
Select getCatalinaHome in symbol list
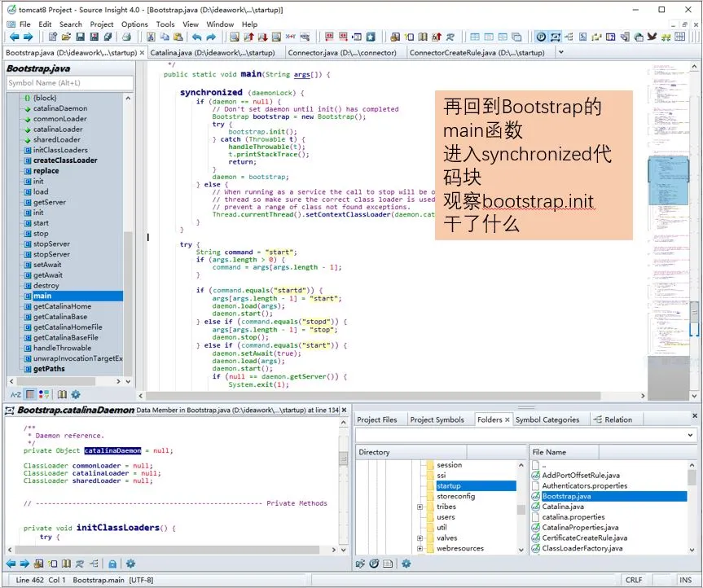(63, 306)
